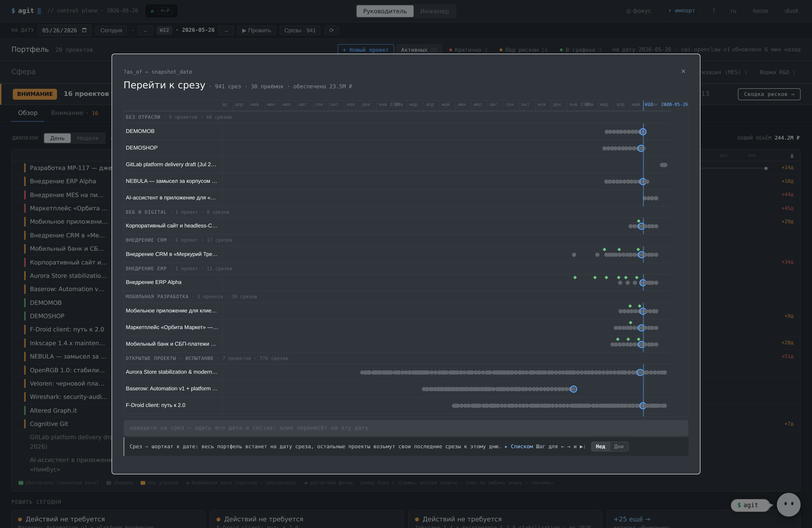The image size is (812, 528).
Task: Set the step size to Дни
Action: point(619,447)
